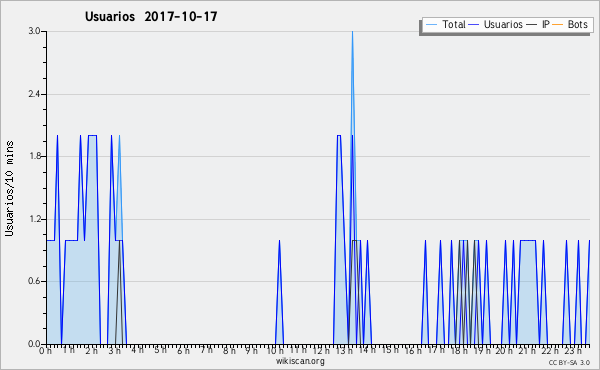Click the 0.6 y-axis label
The height and width of the screenshot is (370, 600).
pos(35,282)
